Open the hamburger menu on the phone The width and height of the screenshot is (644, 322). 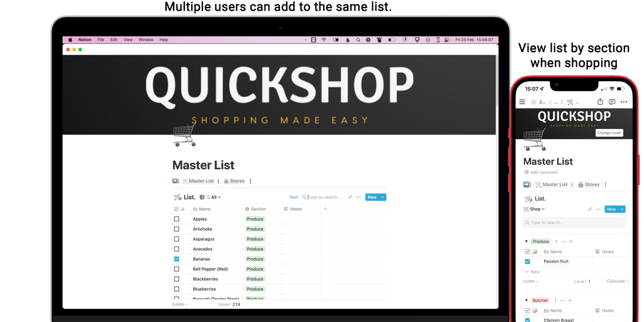522,102
